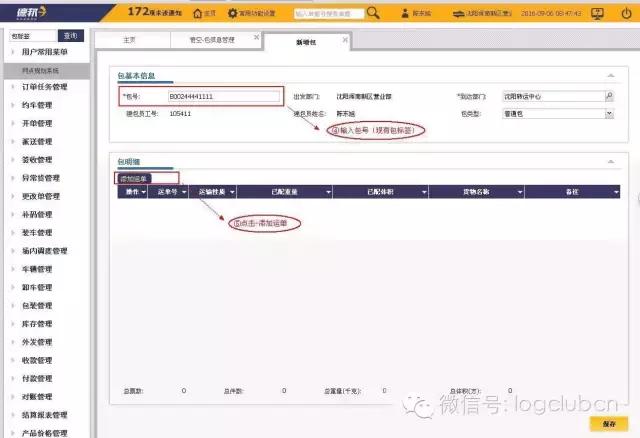Select the 新增包 tab
This screenshot has height=438, width=640.
[306, 42]
